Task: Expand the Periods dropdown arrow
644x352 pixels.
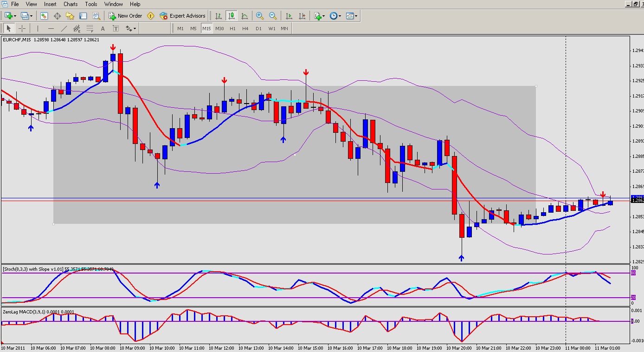Action: 340,16
